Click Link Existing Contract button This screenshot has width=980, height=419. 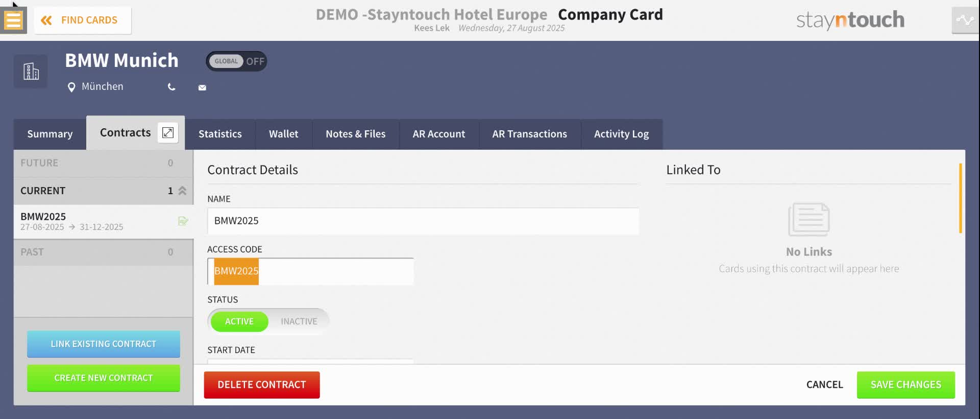104,344
